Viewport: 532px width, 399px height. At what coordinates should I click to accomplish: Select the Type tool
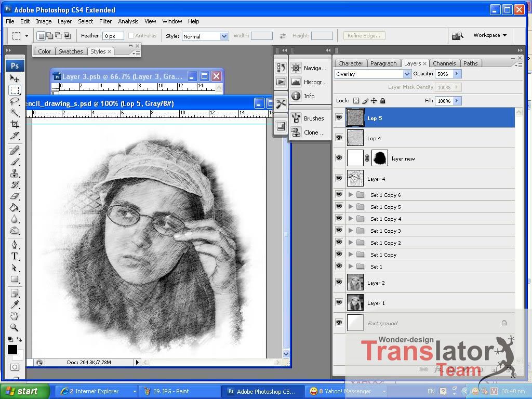coord(15,256)
